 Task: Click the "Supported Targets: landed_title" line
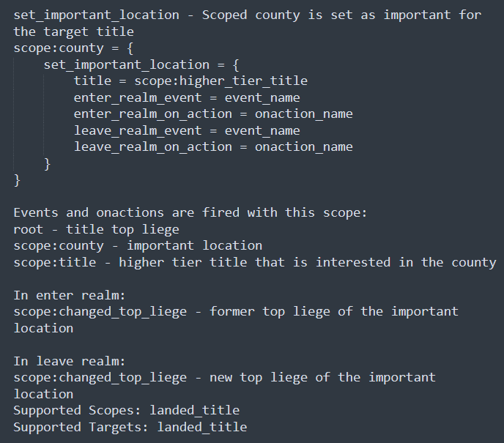pos(130,427)
